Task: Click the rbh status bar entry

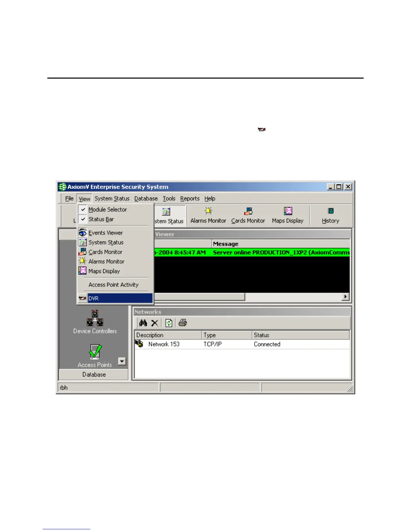Action: tap(108, 388)
